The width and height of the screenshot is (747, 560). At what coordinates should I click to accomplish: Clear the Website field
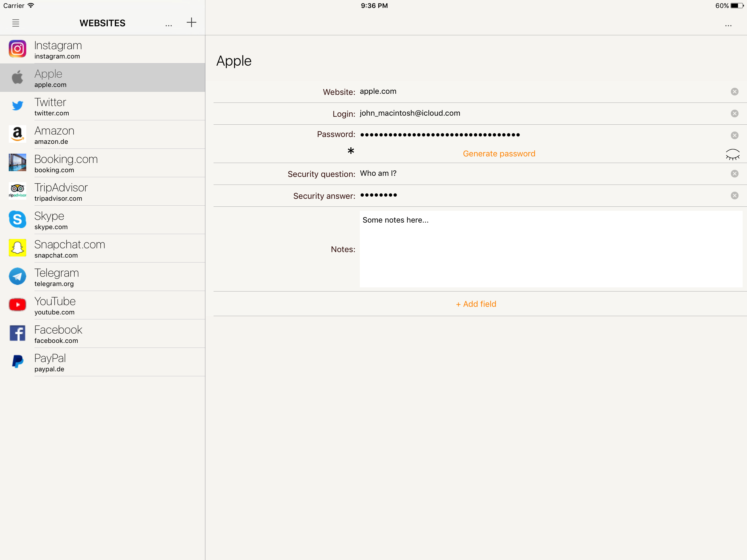pos(734,92)
